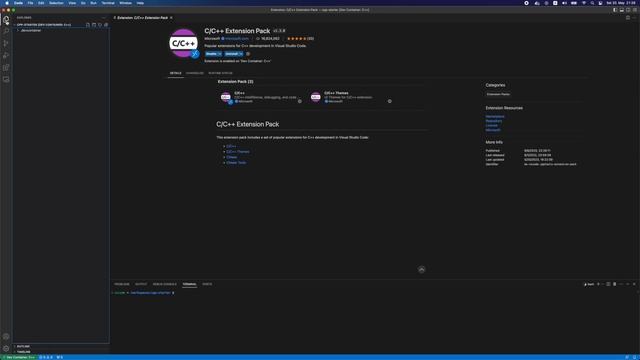Open Explorer panel more actions menu
Screen dimensions: 640x360
tap(104, 18)
